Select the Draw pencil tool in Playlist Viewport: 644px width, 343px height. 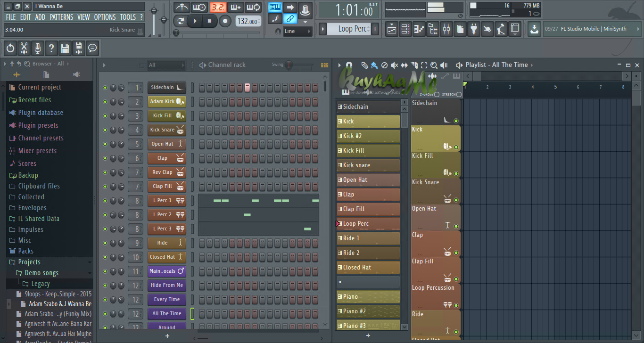pos(364,65)
